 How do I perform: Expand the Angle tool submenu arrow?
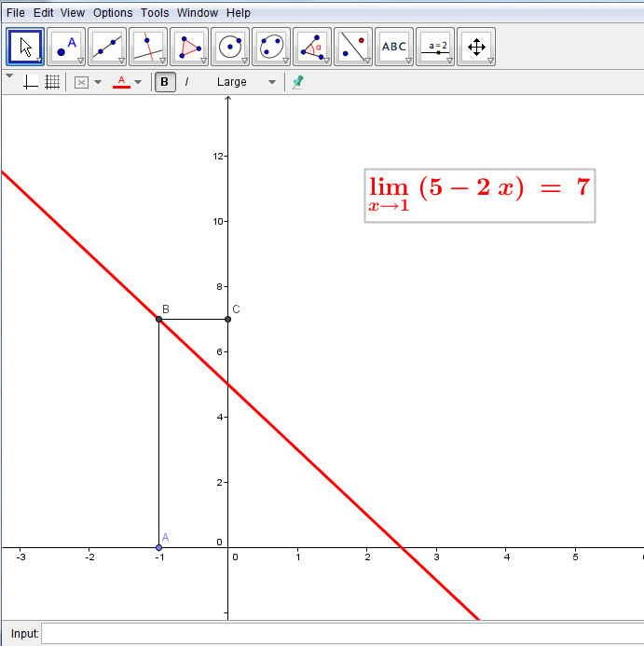tap(326, 61)
